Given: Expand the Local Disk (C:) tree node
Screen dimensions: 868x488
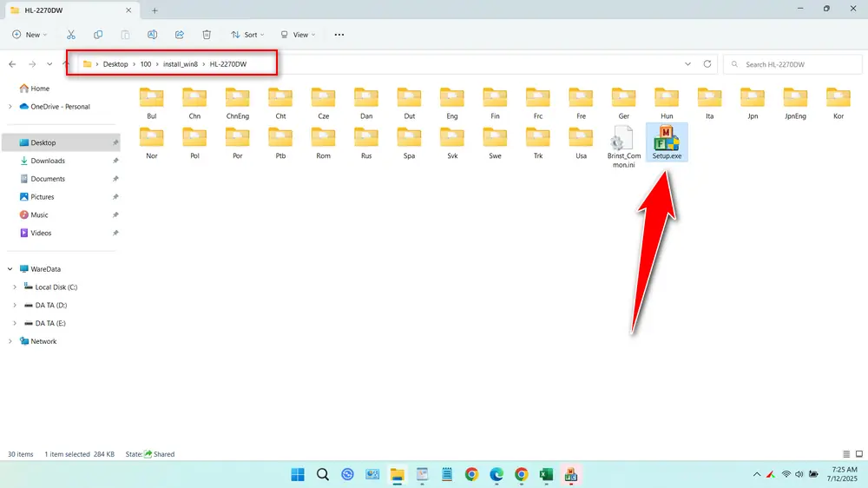Looking at the screenshot, I should 15,287.
